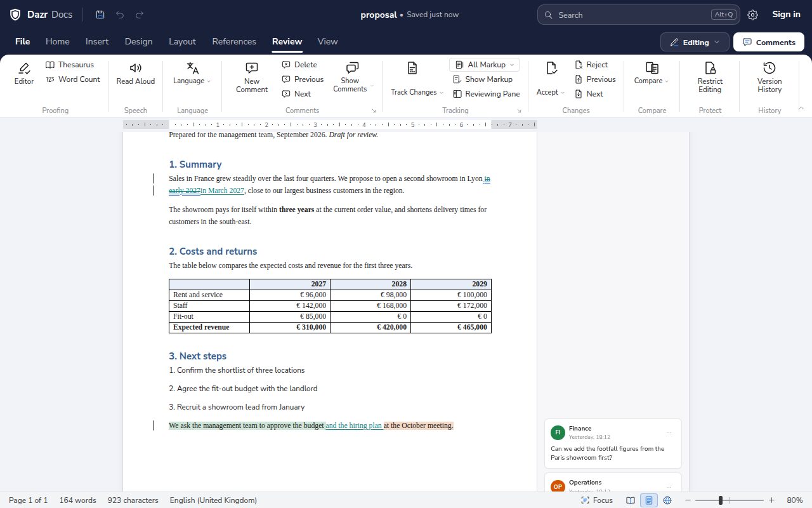
Task: Open the Compare dropdown
Action: click(x=652, y=74)
